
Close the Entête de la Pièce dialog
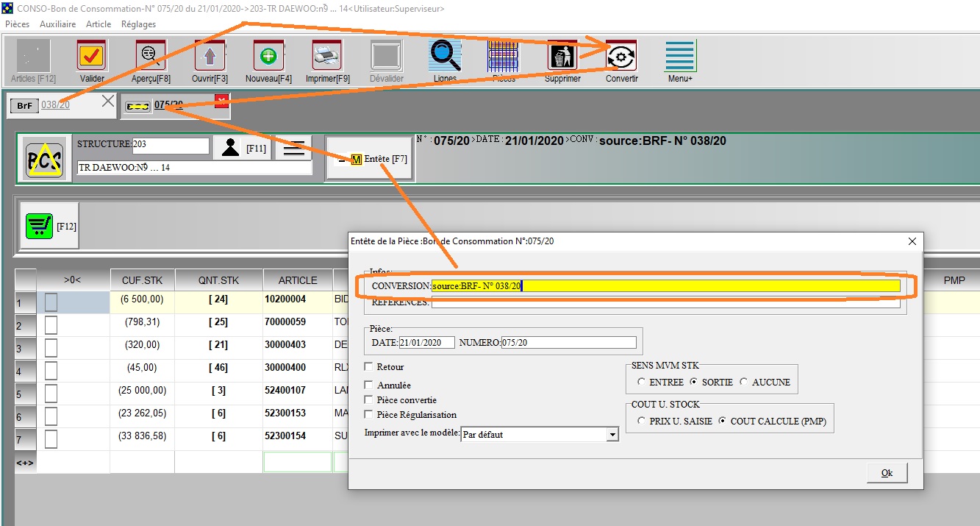coord(912,241)
